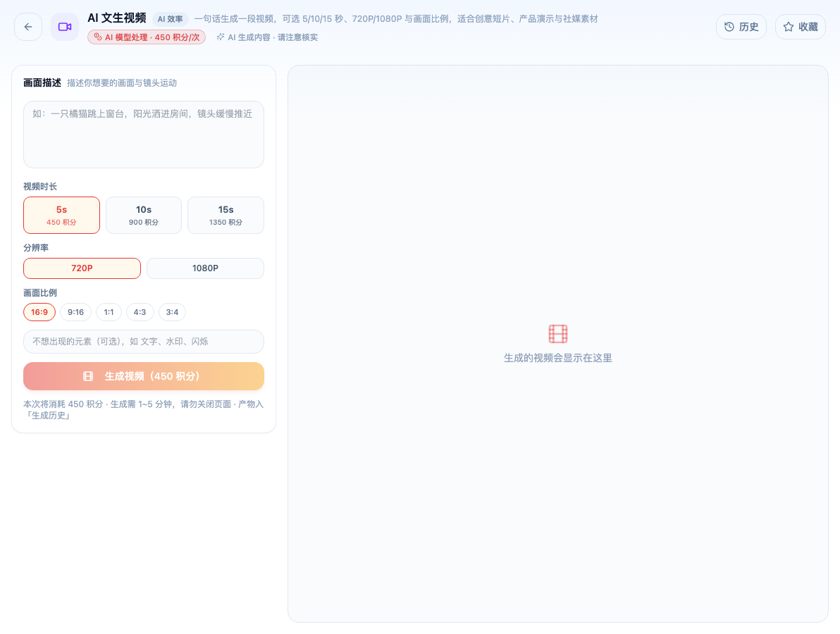Click the 生成的视频会显示在这里 placeholder text

(557, 358)
